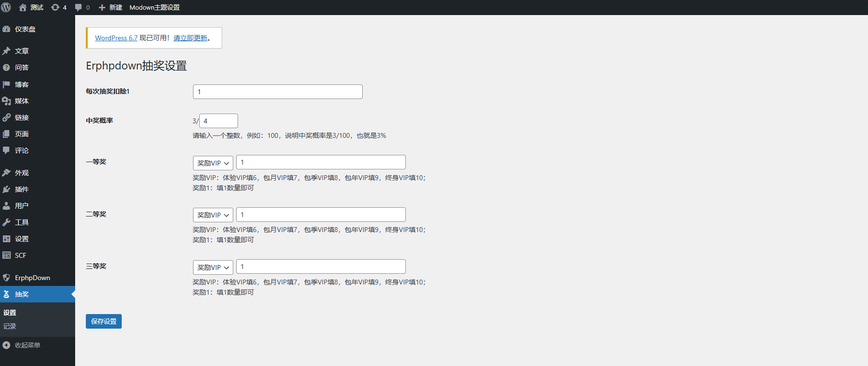The width and height of the screenshot is (868, 366).
Task: Click the 媒体 media icon
Action: [6, 101]
